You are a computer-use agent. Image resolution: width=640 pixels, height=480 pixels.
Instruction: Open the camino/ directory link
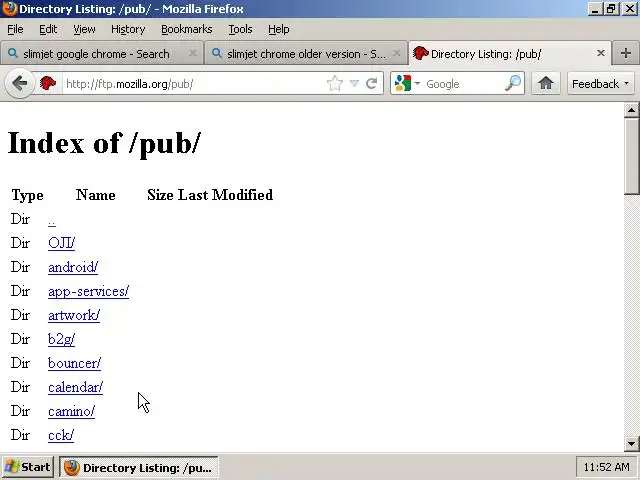(x=71, y=411)
